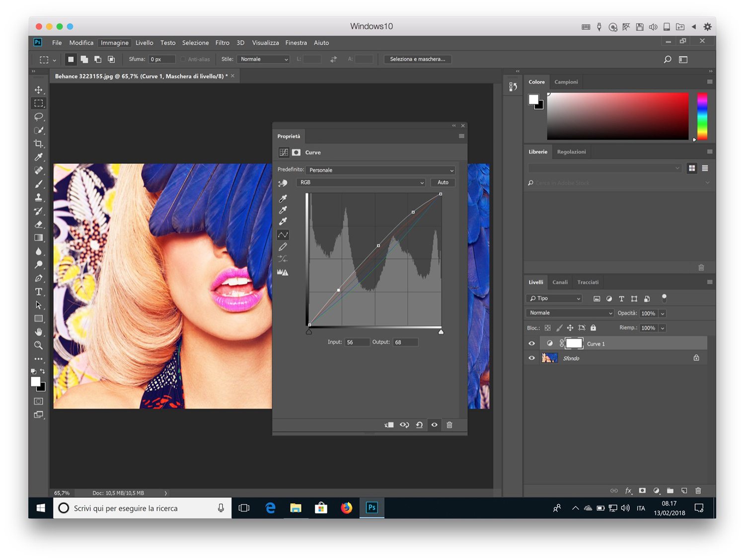The width and height of the screenshot is (745, 560).
Task: Click the Auto button in Curves
Action: pyautogui.click(x=443, y=183)
